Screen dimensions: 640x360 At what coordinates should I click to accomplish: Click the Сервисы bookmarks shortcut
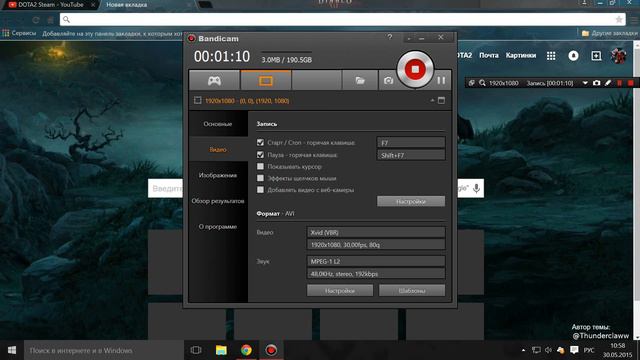click(x=19, y=33)
